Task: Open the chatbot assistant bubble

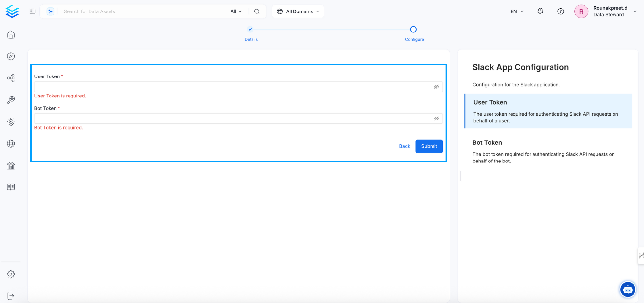Action: coord(628,290)
